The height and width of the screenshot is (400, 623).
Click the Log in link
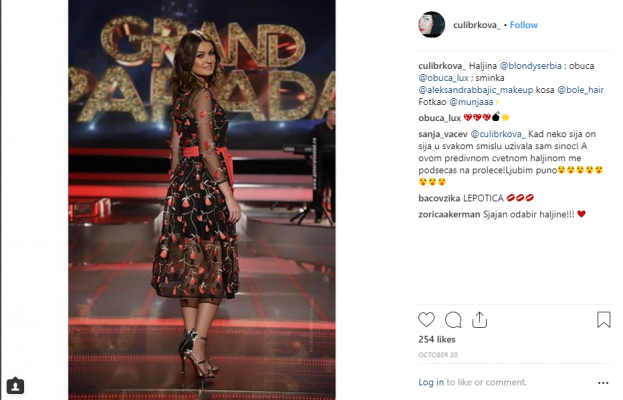431,382
